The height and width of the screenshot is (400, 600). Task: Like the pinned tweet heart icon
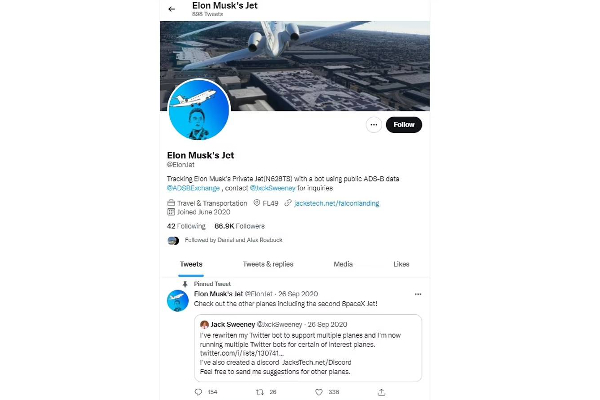point(319,392)
